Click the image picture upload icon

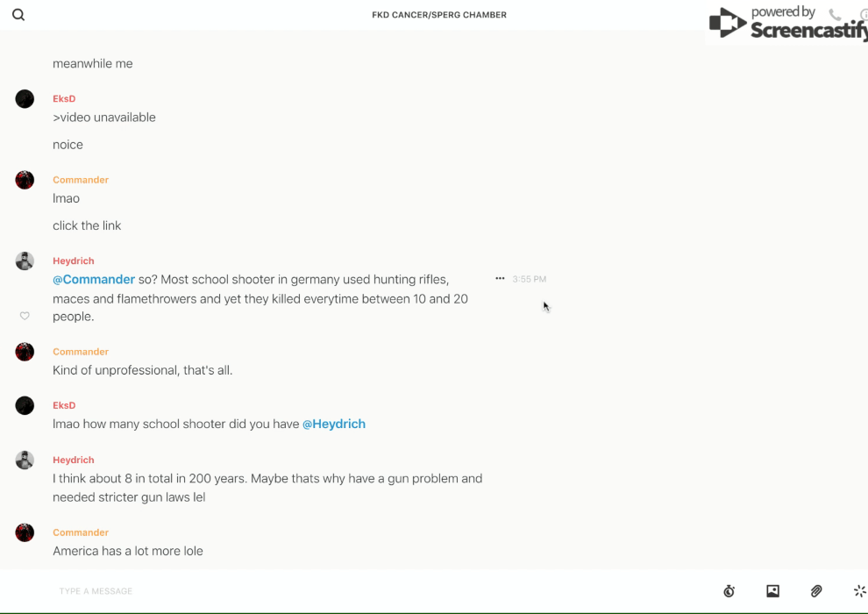[x=772, y=591]
